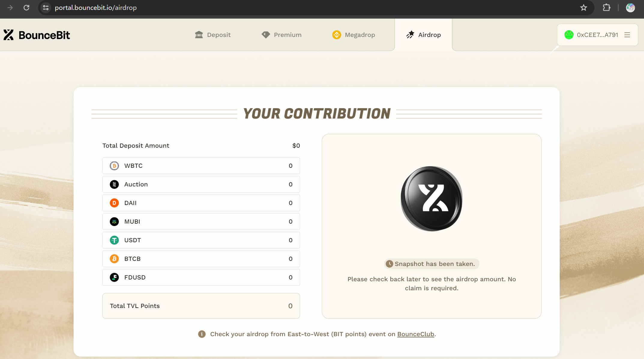This screenshot has height=359, width=644.
Task: Open the BounceClub link
Action: tap(416, 334)
